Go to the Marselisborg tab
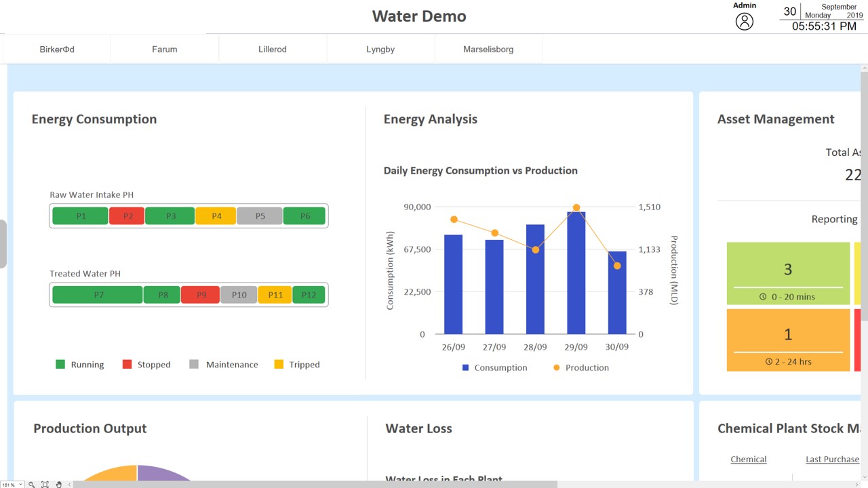The width and height of the screenshot is (868, 488). point(488,49)
